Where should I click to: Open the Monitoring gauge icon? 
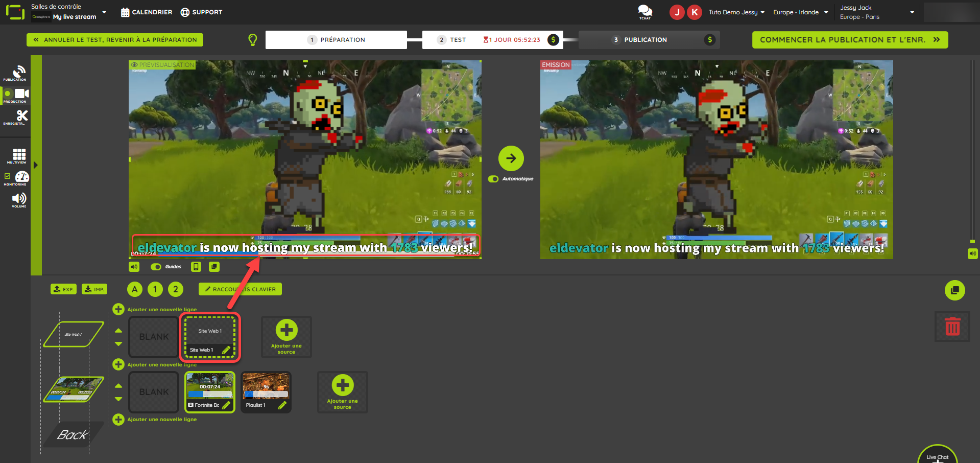22,177
